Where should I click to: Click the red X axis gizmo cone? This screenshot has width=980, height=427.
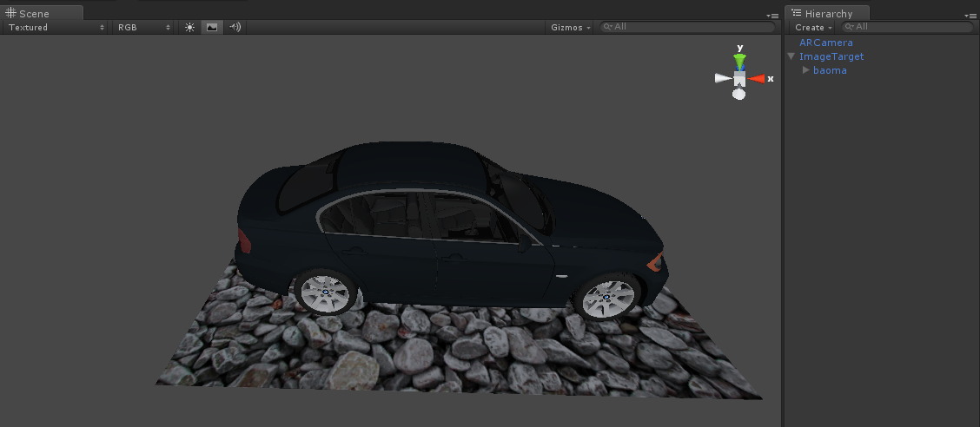757,79
